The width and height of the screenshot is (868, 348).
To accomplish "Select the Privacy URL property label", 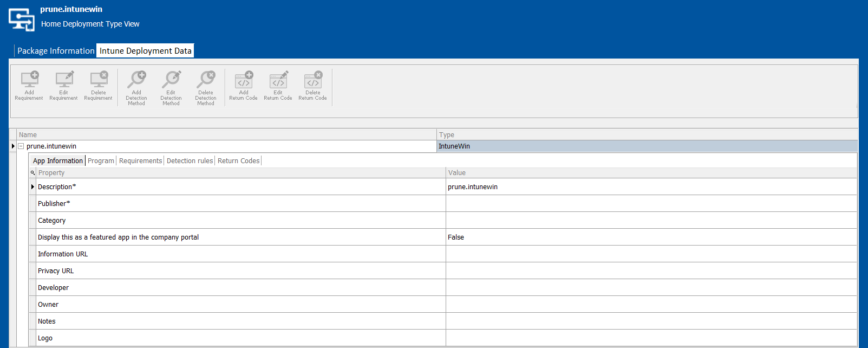I will tap(56, 271).
